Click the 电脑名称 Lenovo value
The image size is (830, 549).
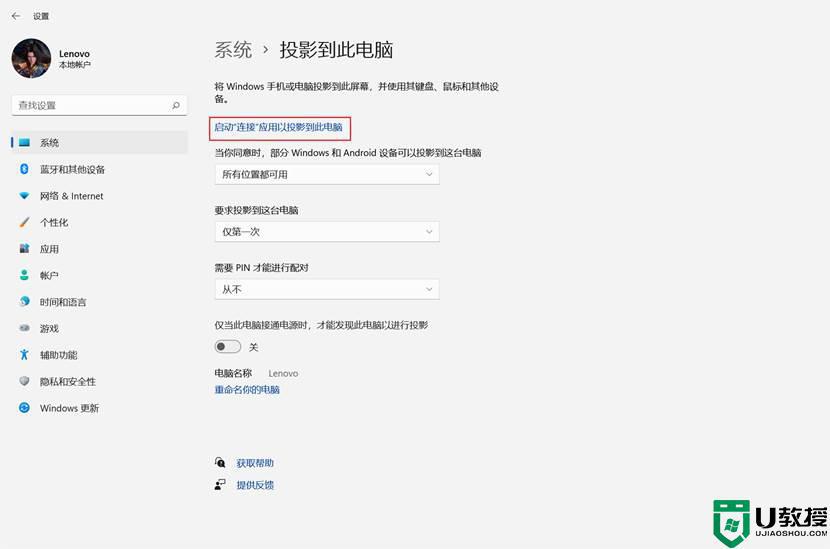click(x=283, y=373)
